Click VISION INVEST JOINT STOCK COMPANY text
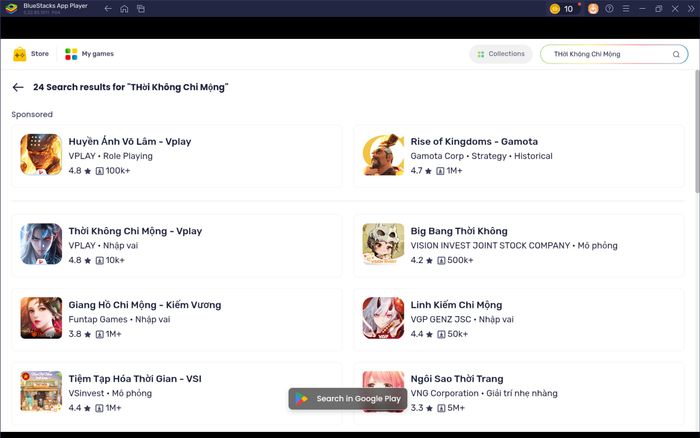 tap(490, 246)
